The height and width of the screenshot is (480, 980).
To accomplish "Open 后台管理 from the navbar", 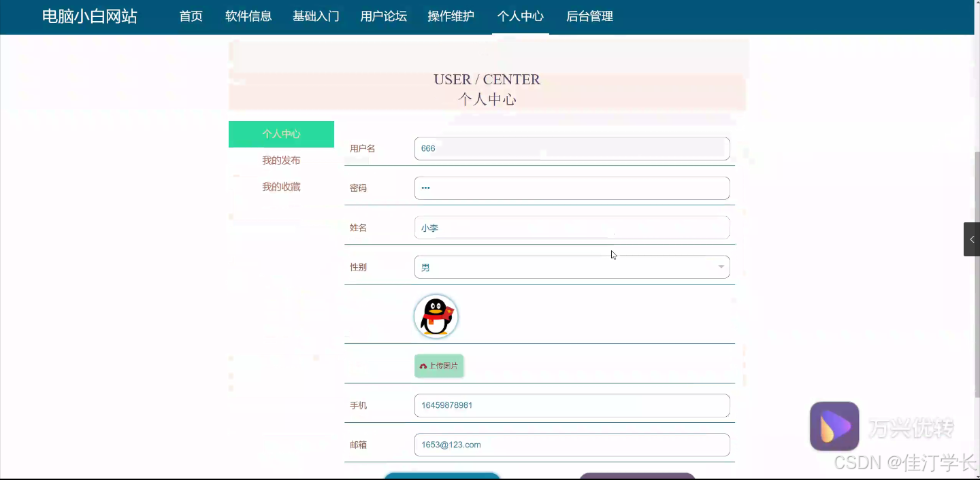I will (590, 16).
